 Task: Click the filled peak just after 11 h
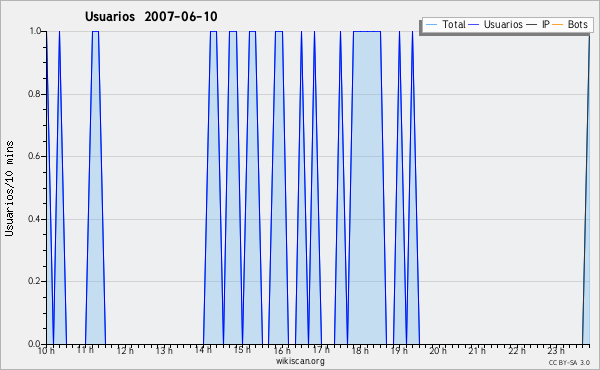tap(95, 187)
